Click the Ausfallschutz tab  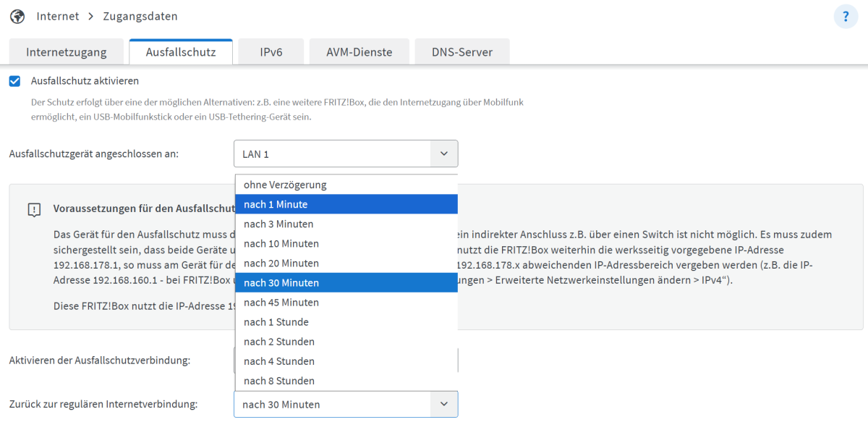coord(180,52)
